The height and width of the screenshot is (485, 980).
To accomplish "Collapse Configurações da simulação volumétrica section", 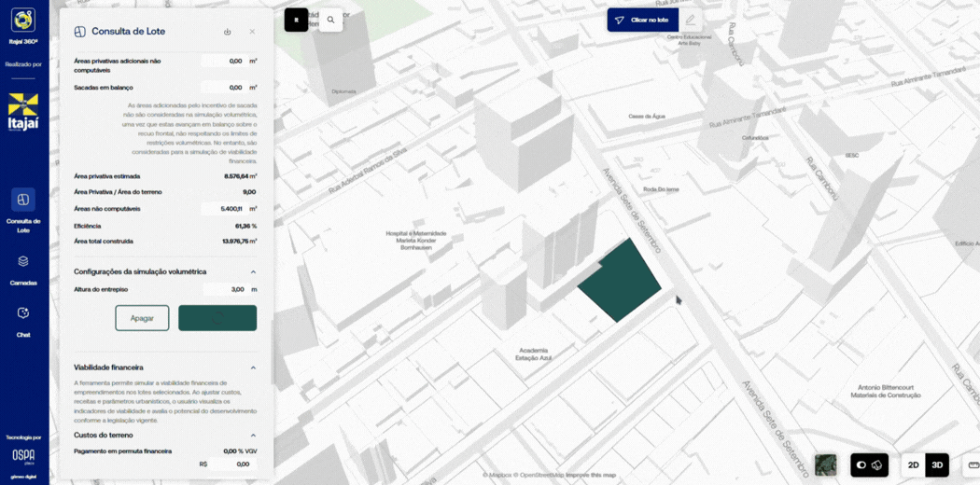I will coord(253,272).
